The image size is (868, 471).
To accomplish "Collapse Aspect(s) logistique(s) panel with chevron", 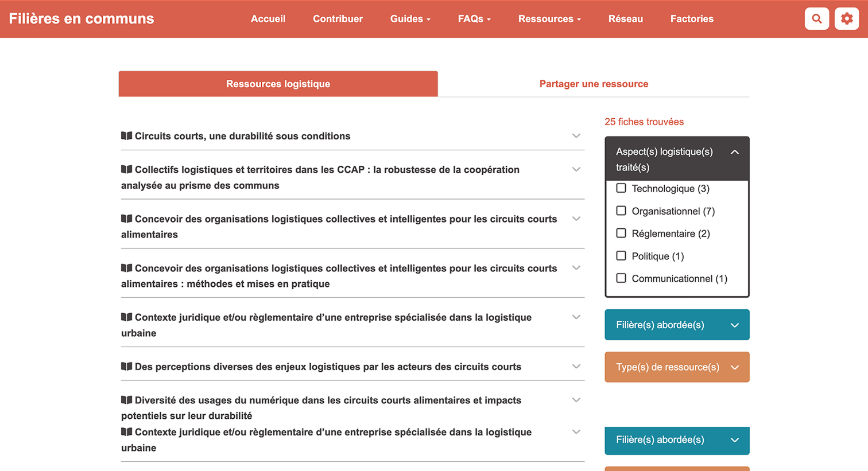I will pos(734,152).
